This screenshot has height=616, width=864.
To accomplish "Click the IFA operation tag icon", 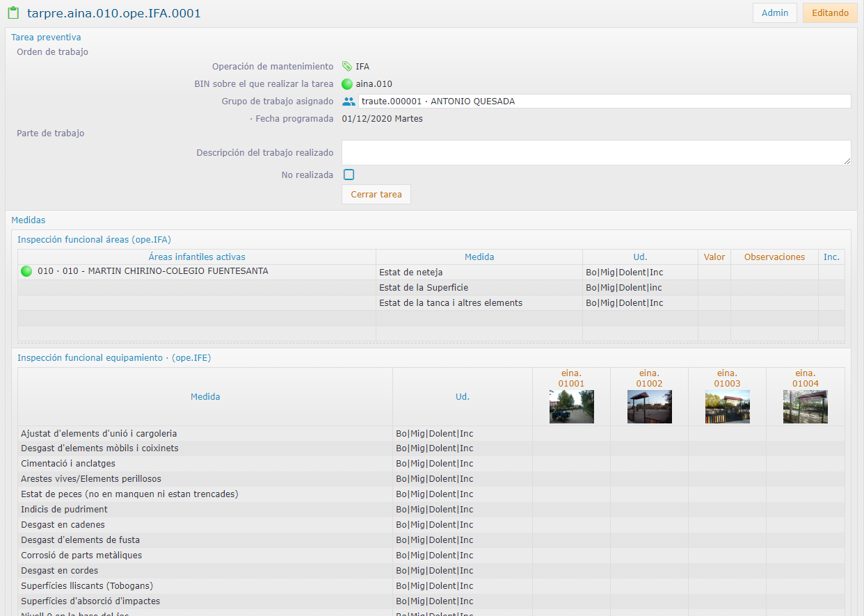I will click(347, 67).
